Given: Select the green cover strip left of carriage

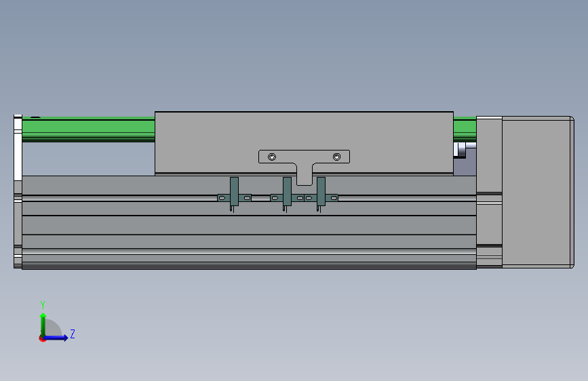Looking at the screenshot, I should click(88, 129).
